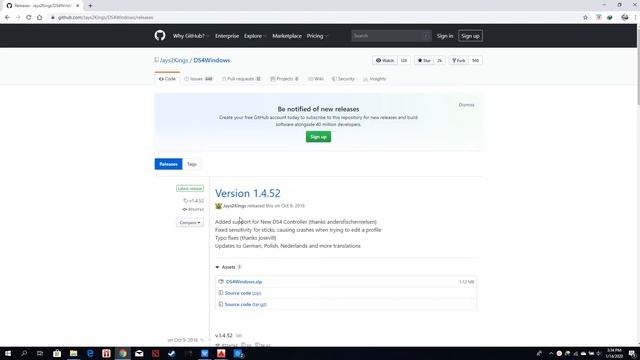
Task: Click Sign in link in header
Action: click(445, 36)
